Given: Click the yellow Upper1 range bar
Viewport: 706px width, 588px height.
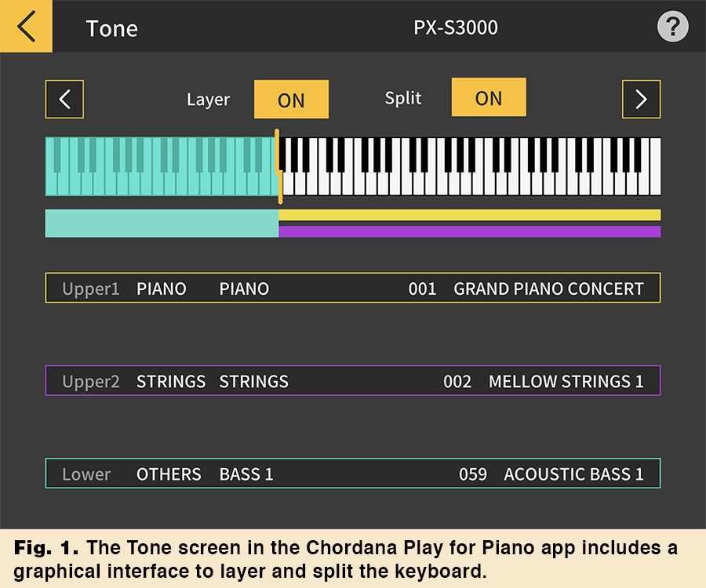Looking at the screenshot, I should [x=471, y=213].
